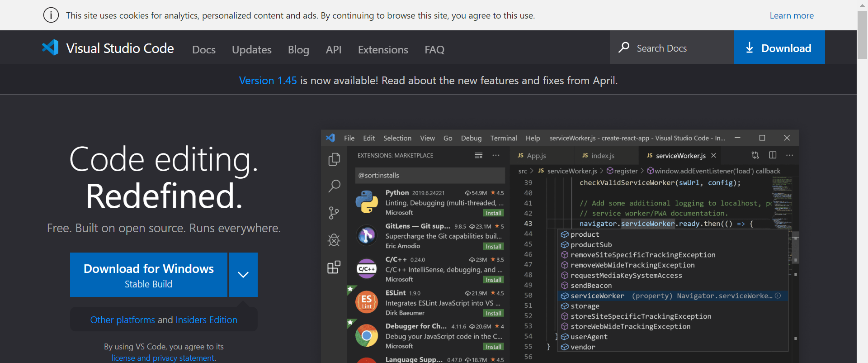The width and height of the screenshot is (868, 363).
Task: Select the serviceWorker suggestion item
Action: (x=673, y=296)
